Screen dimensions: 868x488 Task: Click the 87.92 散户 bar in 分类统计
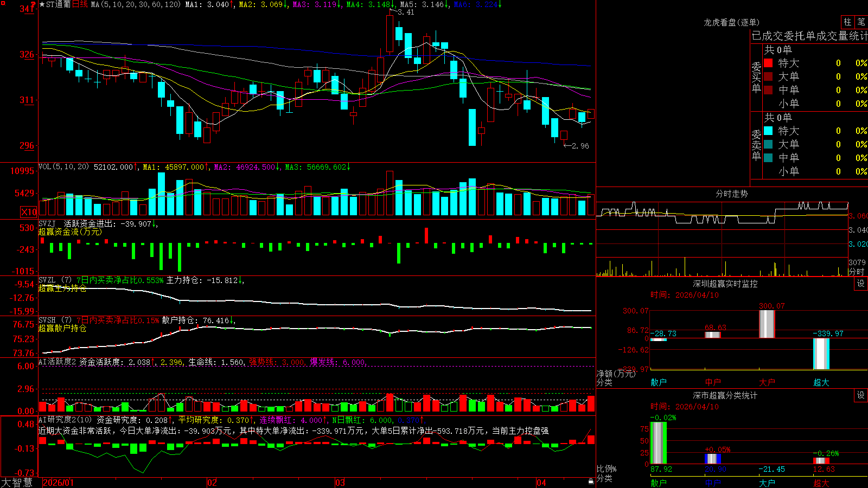[x=659, y=443]
